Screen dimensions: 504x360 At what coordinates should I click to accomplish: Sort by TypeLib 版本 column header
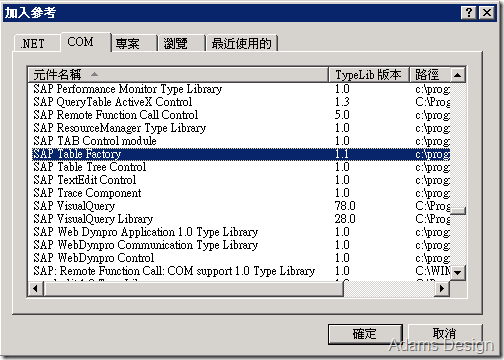click(x=369, y=75)
